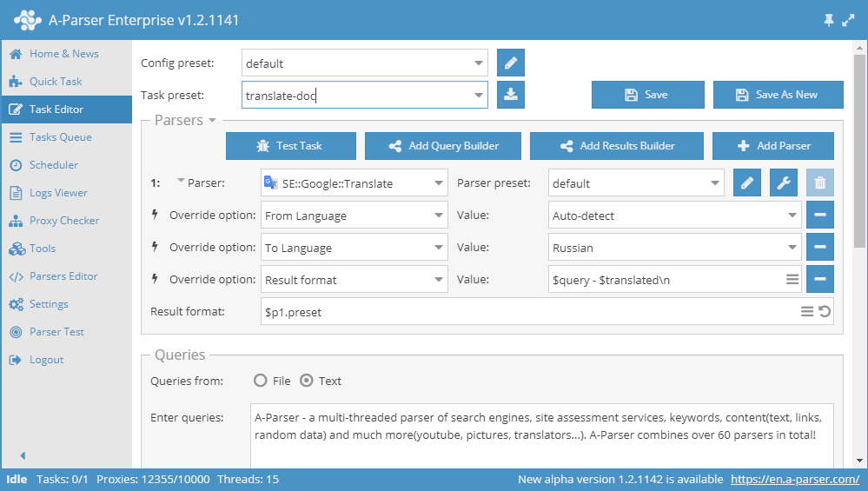Edit the parser preset with the pencil icon
Screen dimensions: 868x491
pos(747,183)
